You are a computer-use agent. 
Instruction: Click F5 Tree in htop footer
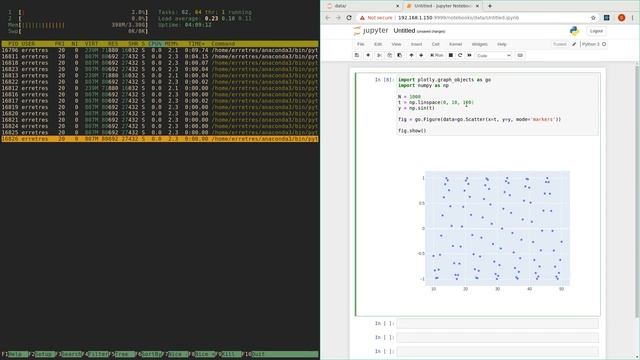[122, 354]
